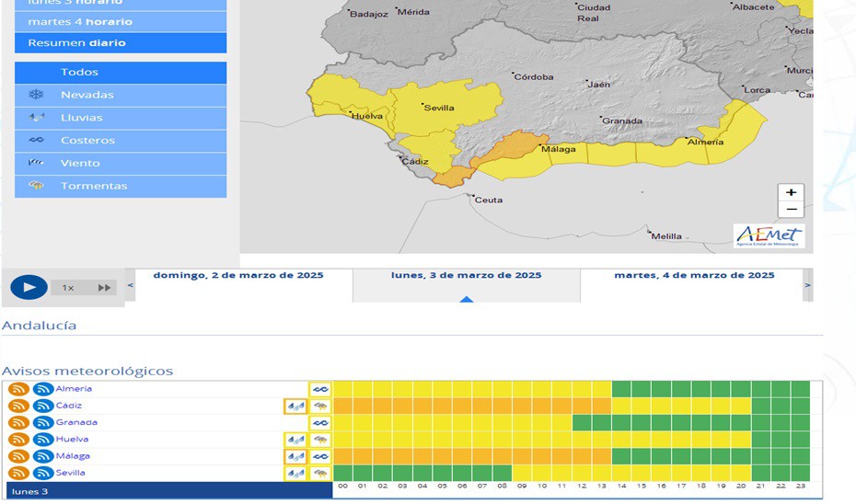Image resolution: width=856 pixels, height=504 pixels.
Task: Click the orange RSS icon for Almería
Action: point(18,389)
